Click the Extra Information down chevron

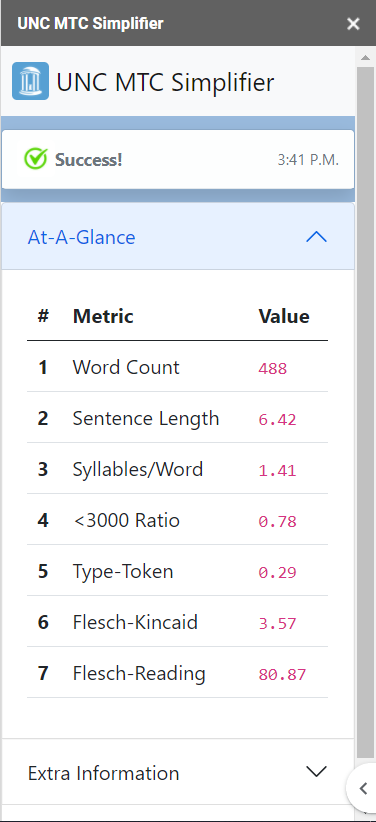tap(316, 772)
